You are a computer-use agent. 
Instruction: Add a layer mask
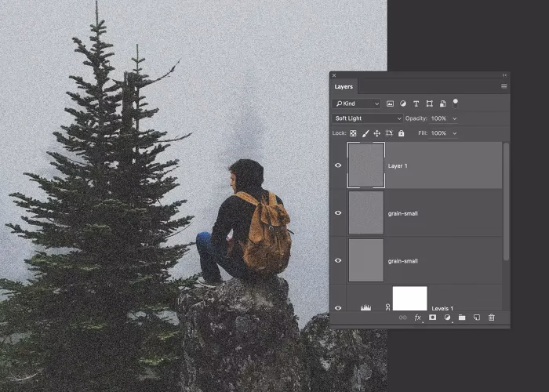coord(432,317)
